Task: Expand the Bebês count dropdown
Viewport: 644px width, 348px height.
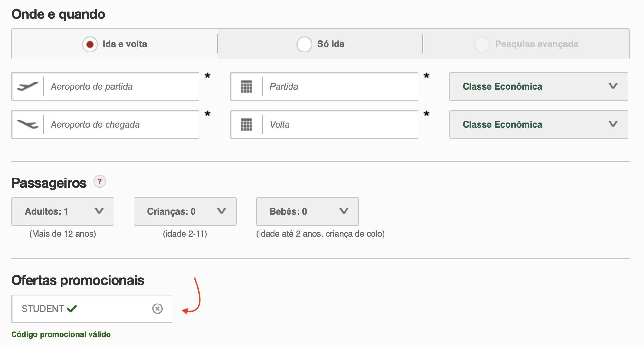Action: [x=308, y=211]
